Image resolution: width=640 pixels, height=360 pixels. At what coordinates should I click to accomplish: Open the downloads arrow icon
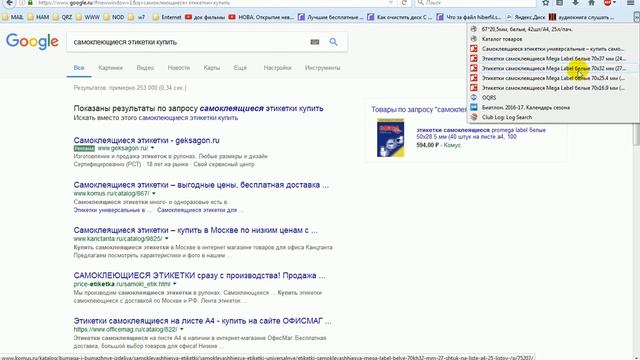[576, 3]
